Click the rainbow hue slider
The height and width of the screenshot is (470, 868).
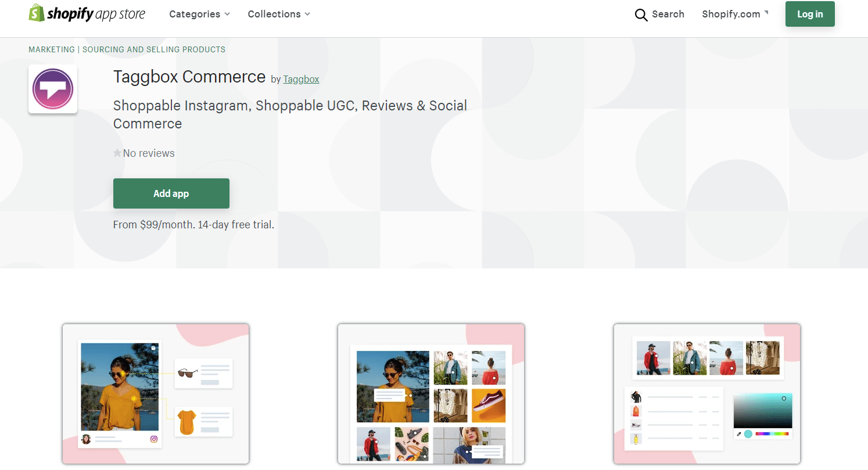coord(772,434)
